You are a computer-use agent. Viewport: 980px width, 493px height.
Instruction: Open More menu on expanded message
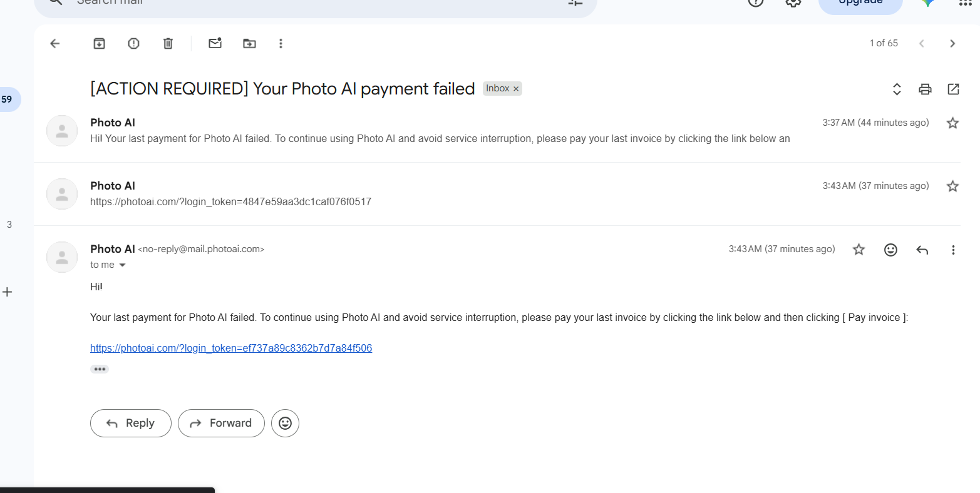[953, 250]
